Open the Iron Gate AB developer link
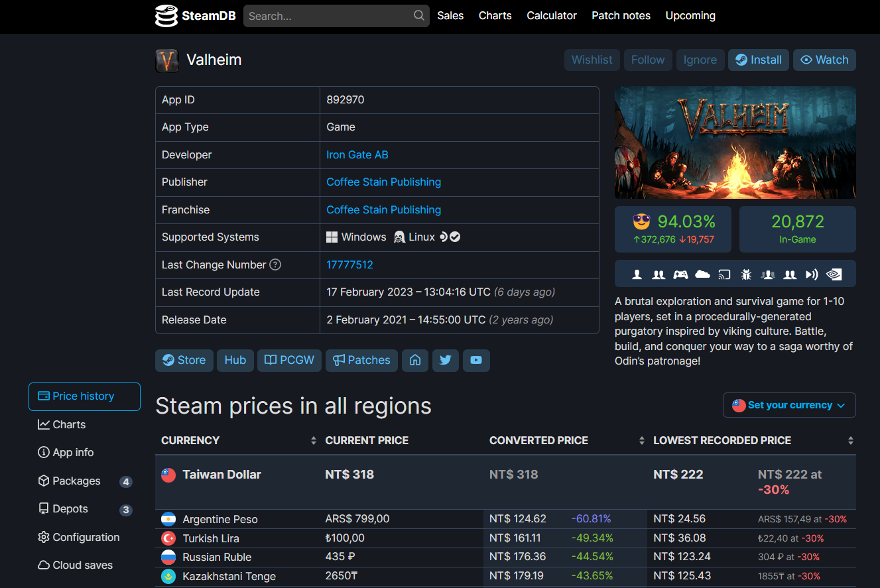 [357, 154]
